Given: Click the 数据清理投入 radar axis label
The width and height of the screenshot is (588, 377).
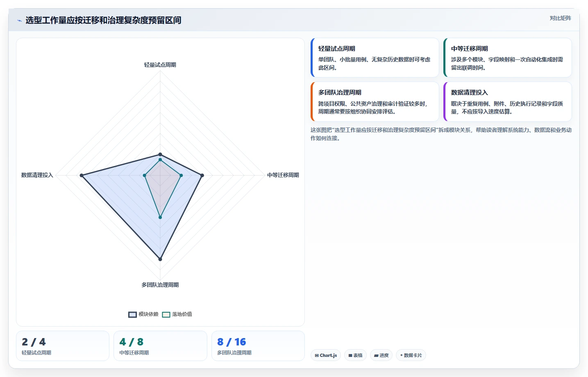Looking at the screenshot, I should click(x=37, y=175).
